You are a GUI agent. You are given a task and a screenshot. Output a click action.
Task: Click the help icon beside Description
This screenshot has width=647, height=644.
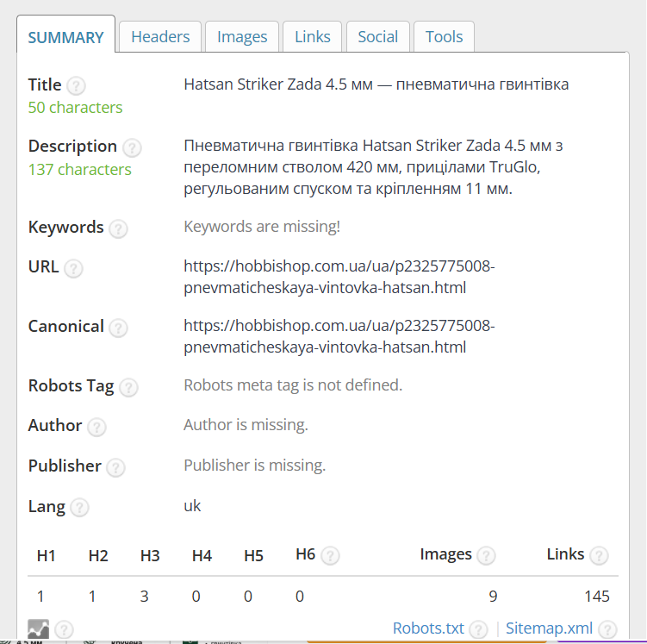132,147
